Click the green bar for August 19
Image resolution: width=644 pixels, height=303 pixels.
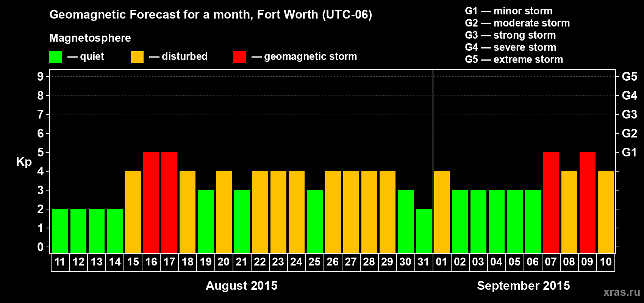click(x=206, y=221)
